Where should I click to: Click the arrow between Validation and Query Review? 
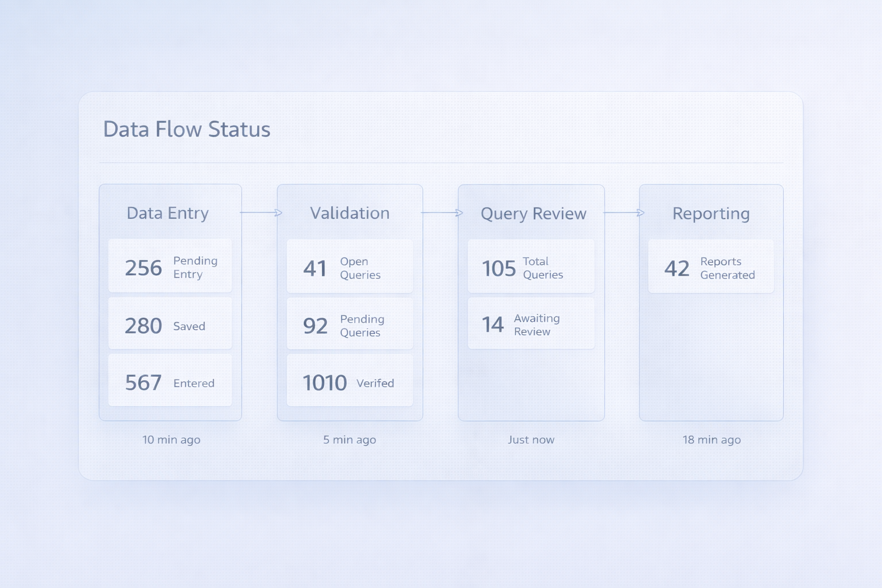[441, 212]
